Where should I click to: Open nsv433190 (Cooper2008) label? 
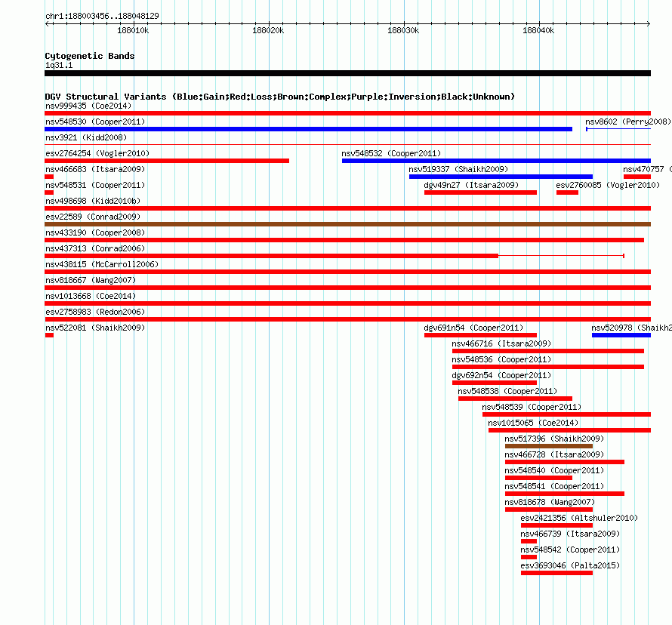click(x=95, y=232)
